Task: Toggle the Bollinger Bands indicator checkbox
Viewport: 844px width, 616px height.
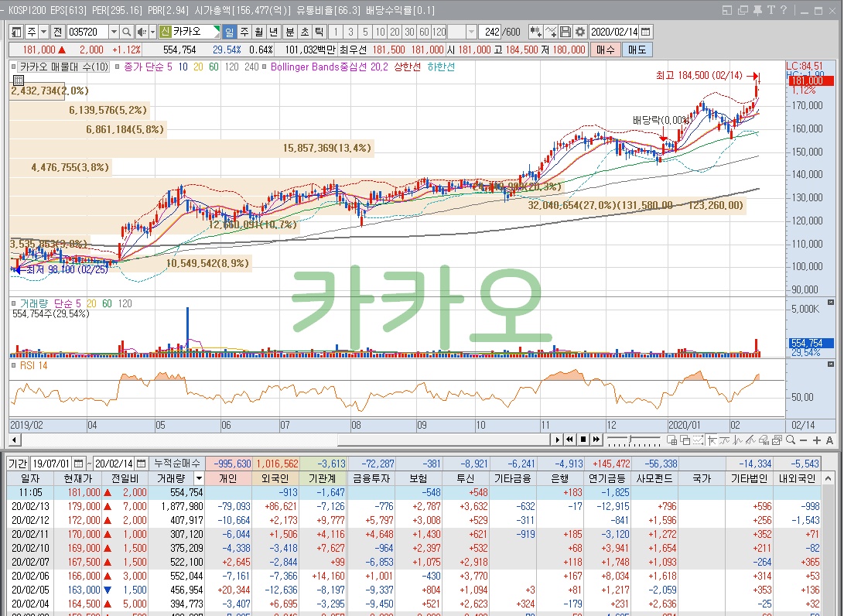Action: (x=265, y=67)
